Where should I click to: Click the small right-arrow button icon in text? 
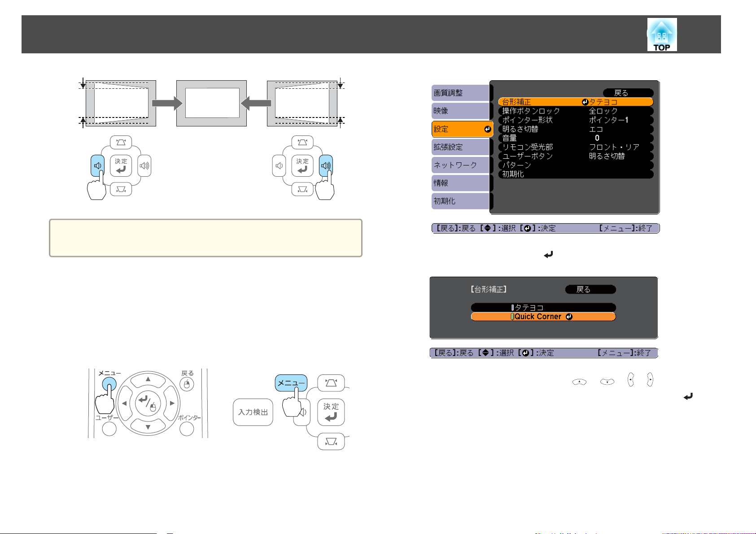point(650,380)
